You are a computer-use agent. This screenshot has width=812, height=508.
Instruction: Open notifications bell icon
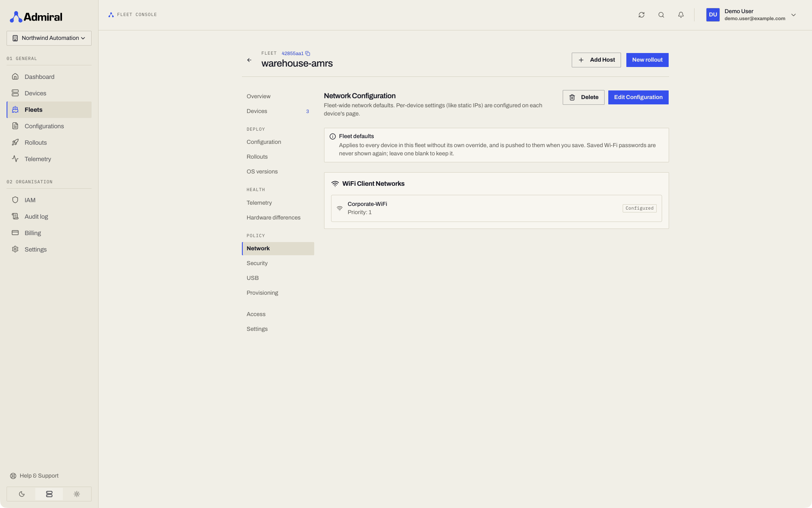tap(681, 15)
